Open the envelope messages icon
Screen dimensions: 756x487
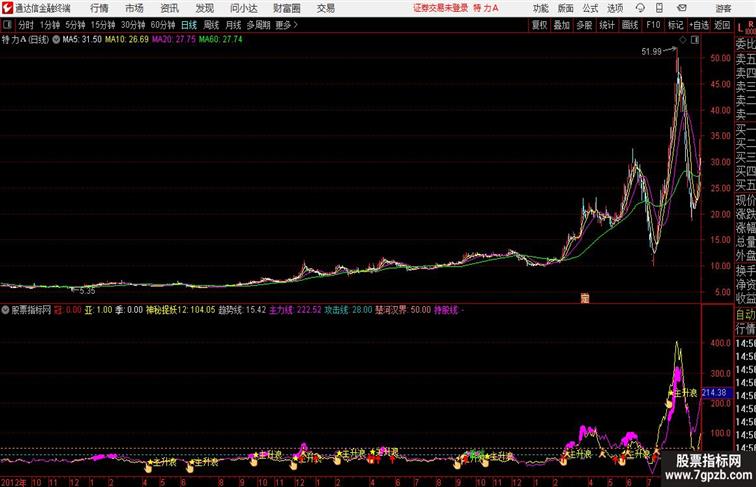coord(682,8)
